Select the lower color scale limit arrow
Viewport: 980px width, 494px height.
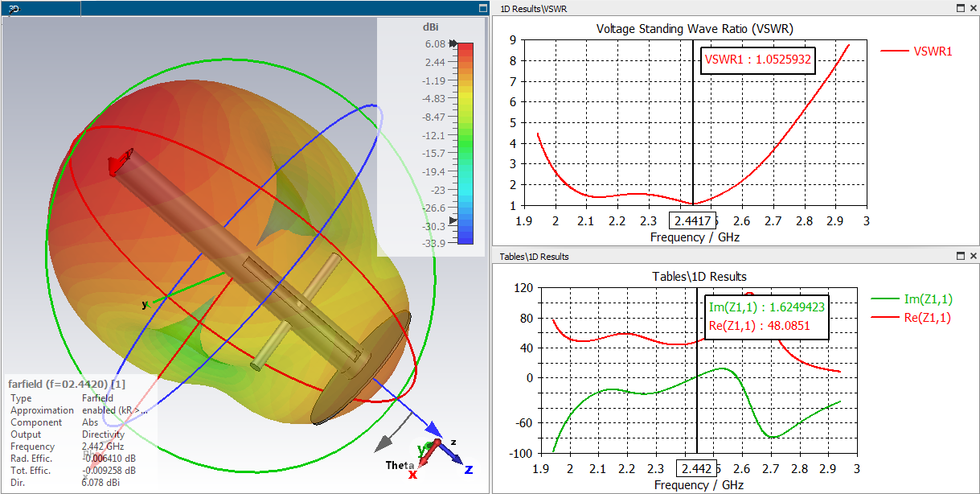click(453, 220)
